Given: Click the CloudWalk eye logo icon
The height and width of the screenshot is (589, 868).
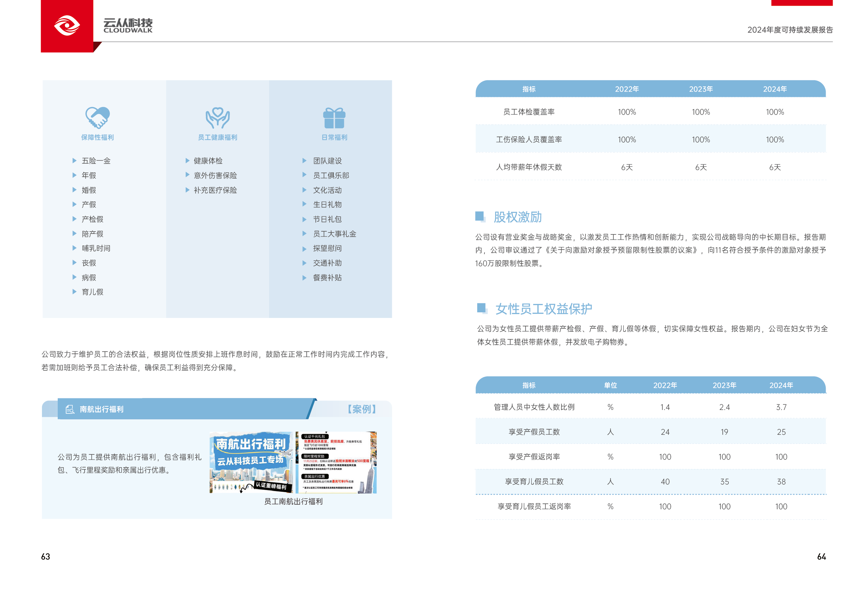Looking at the screenshot, I should [x=67, y=26].
